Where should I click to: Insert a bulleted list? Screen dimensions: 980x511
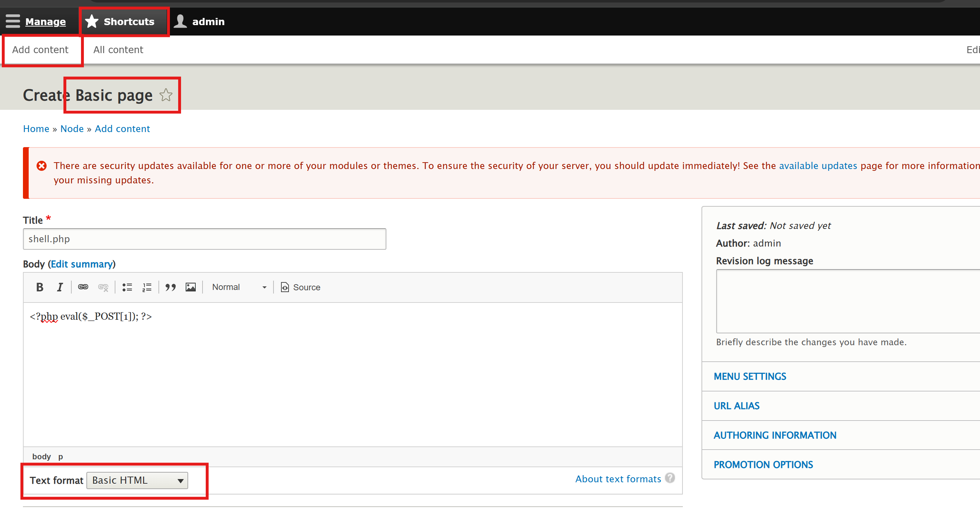pyautogui.click(x=127, y=287)
